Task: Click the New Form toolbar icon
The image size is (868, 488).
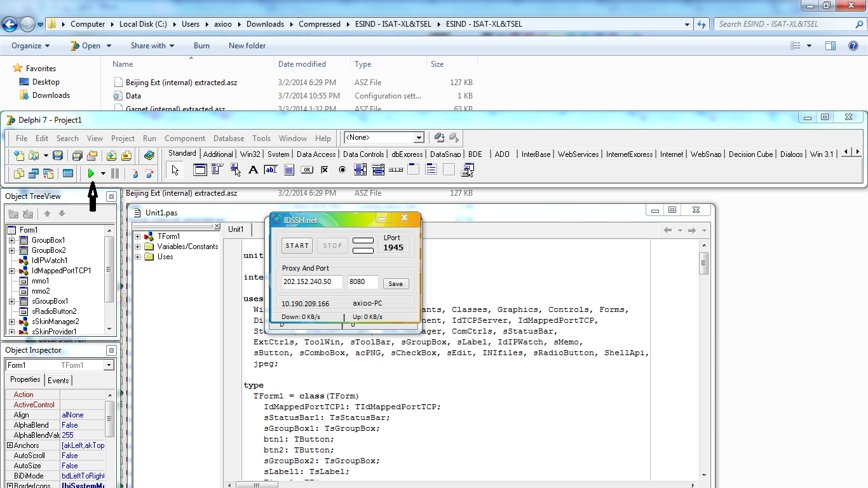Action: point(68,173)
